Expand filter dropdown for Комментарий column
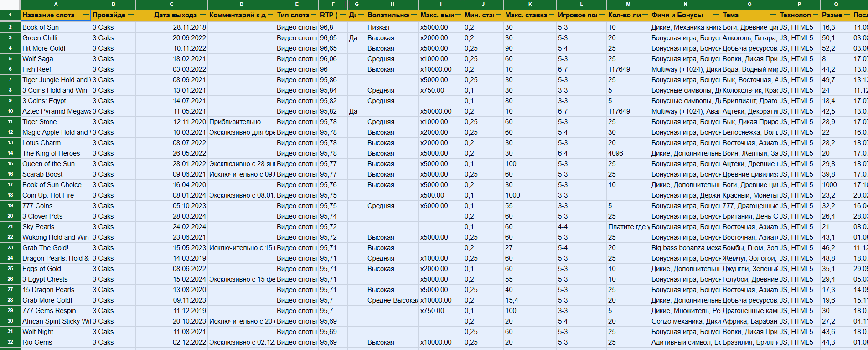Image resolution: width=868 pixels, height=350 pixels. point(270,16)
